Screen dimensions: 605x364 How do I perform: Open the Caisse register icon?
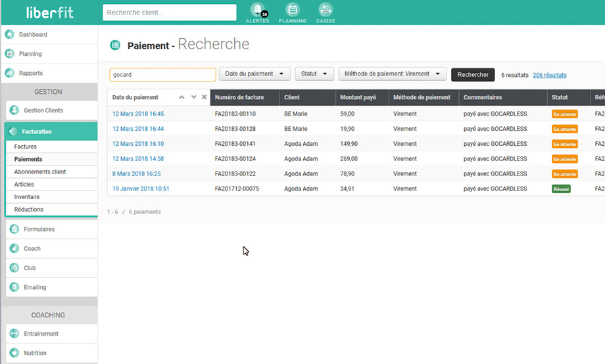point(325,10)
